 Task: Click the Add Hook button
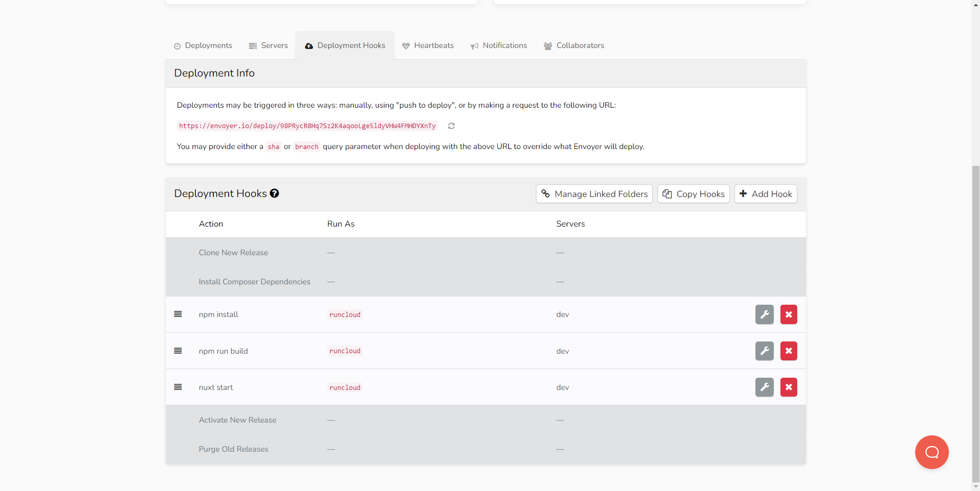[766, 194]
